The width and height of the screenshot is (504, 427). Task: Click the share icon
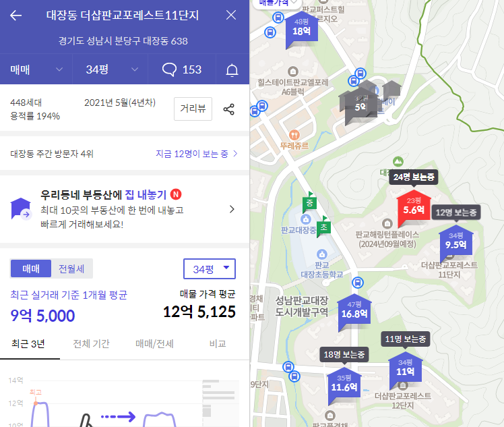[229, 109]
